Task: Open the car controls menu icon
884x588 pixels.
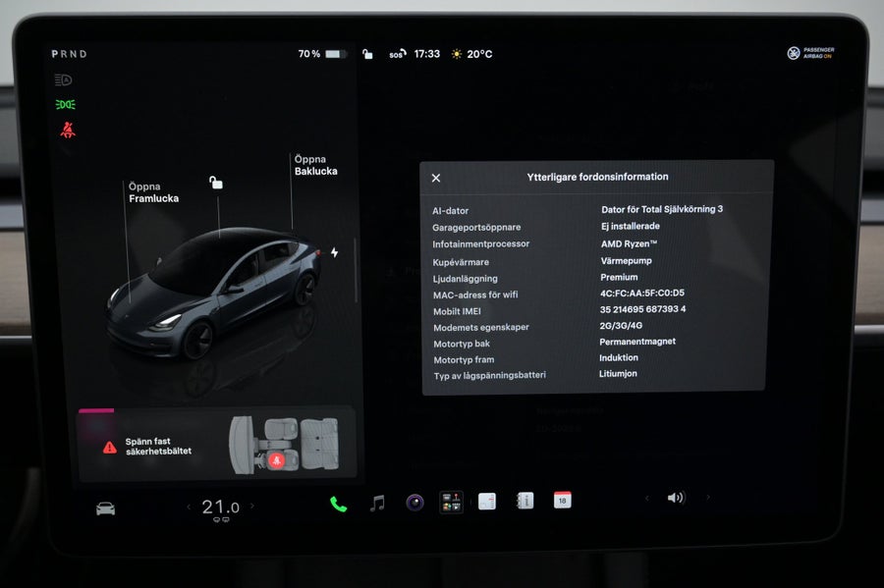Action: (105, 508)
